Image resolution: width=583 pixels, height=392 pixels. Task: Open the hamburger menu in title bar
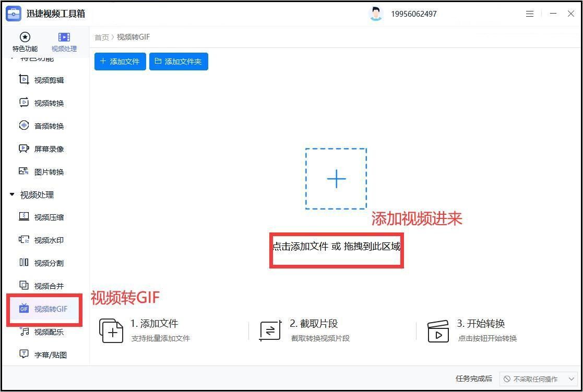coord(530,14)
